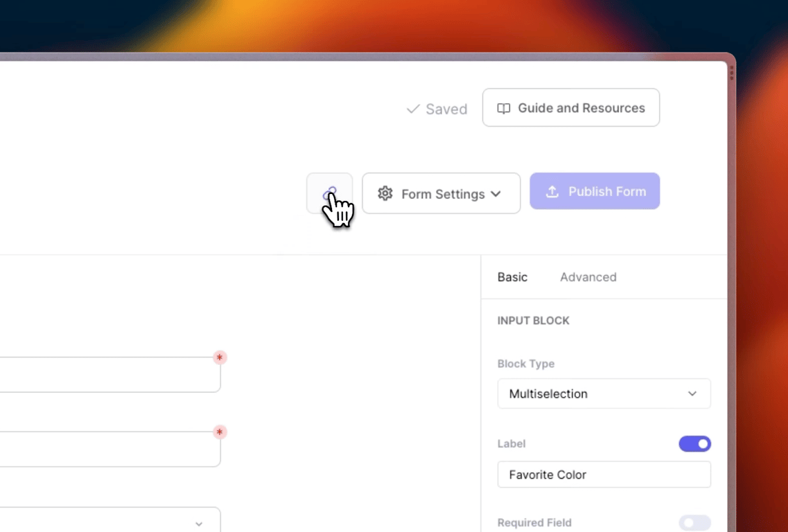Switch to the Advanced tab

(x=588, y=277)
